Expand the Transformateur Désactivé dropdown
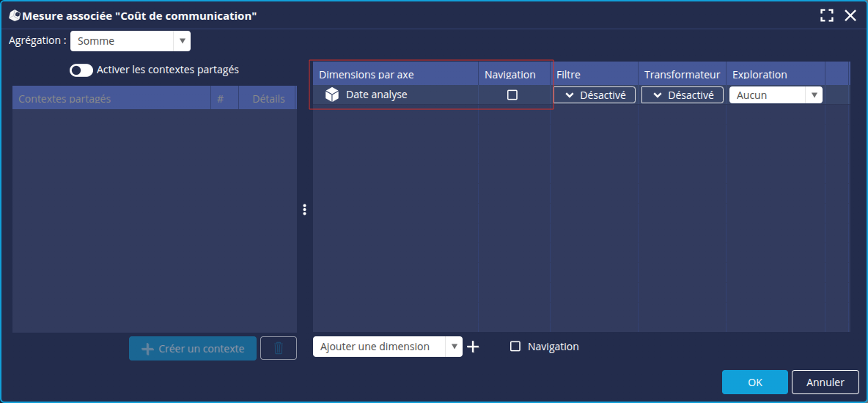The height and width of the screenshot is (403, 868). (x=682, y=95)
